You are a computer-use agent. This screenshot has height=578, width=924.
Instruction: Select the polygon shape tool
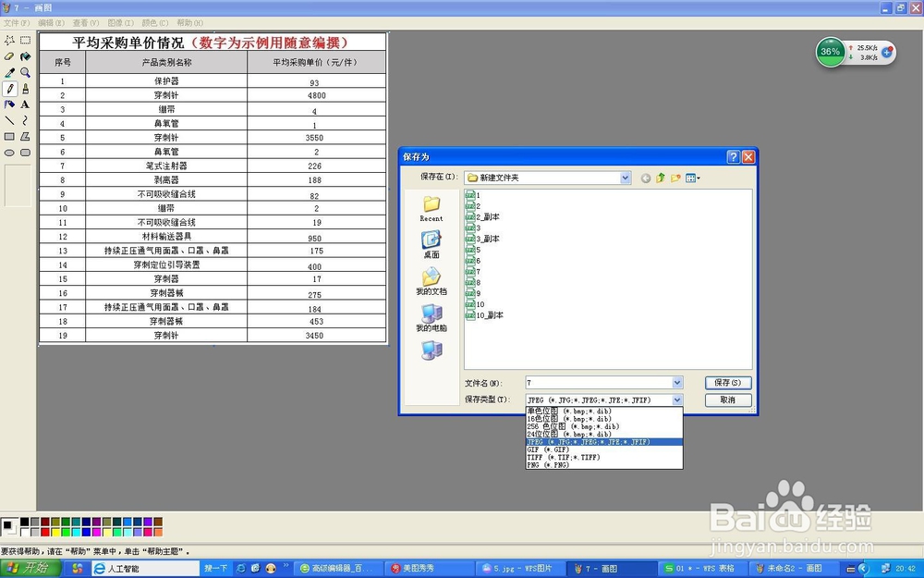tap(25, 136)
